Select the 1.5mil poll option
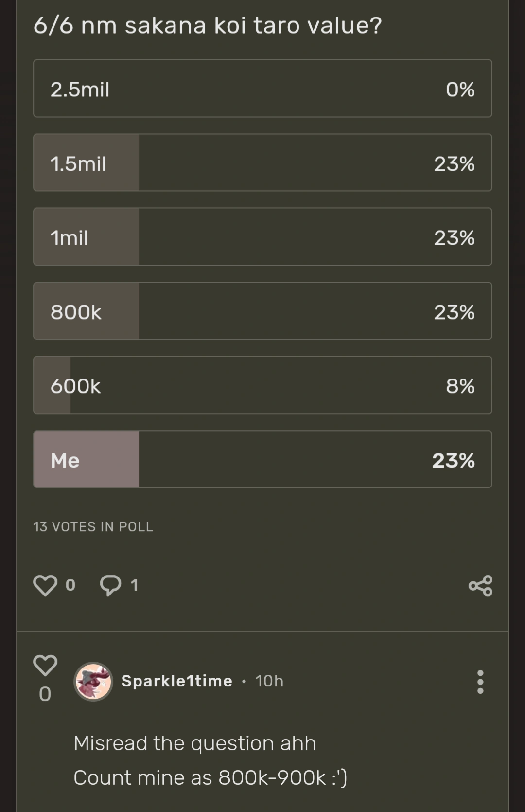 point(262,163)
